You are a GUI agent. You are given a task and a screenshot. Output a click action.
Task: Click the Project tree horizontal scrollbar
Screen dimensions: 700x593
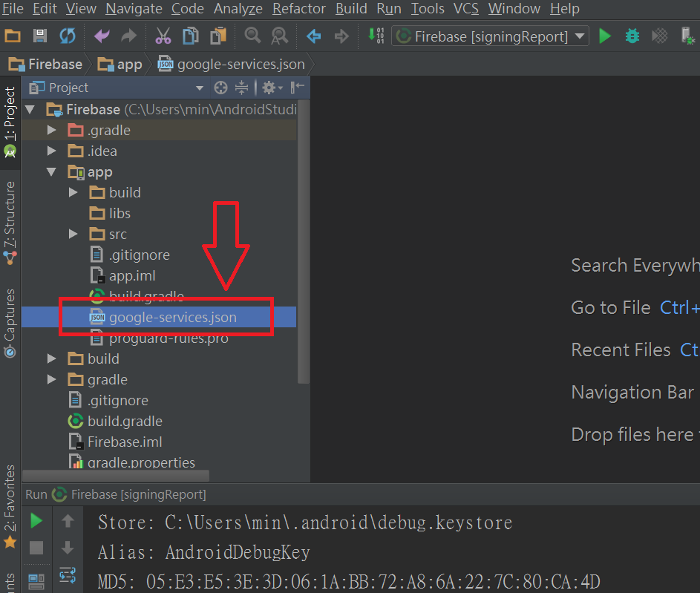click(x=116, y=476)
